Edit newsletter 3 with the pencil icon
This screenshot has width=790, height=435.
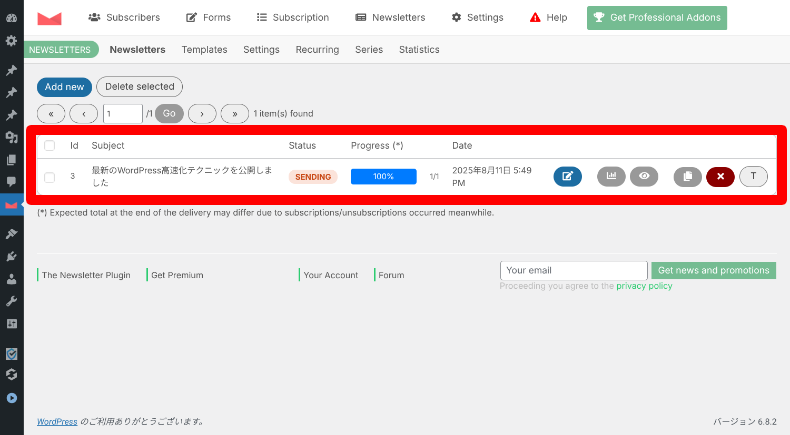click(x=567, y=176)
